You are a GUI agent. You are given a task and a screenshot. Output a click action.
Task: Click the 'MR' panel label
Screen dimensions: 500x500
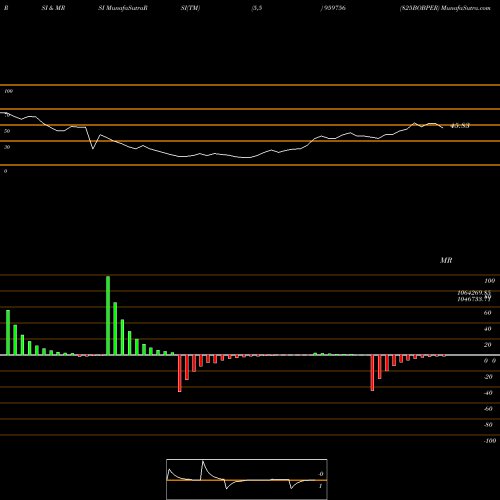[x=446, y=260]
